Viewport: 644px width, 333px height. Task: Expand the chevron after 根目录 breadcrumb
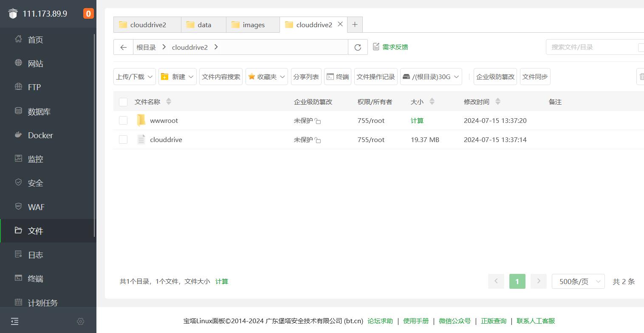point(164,47)
